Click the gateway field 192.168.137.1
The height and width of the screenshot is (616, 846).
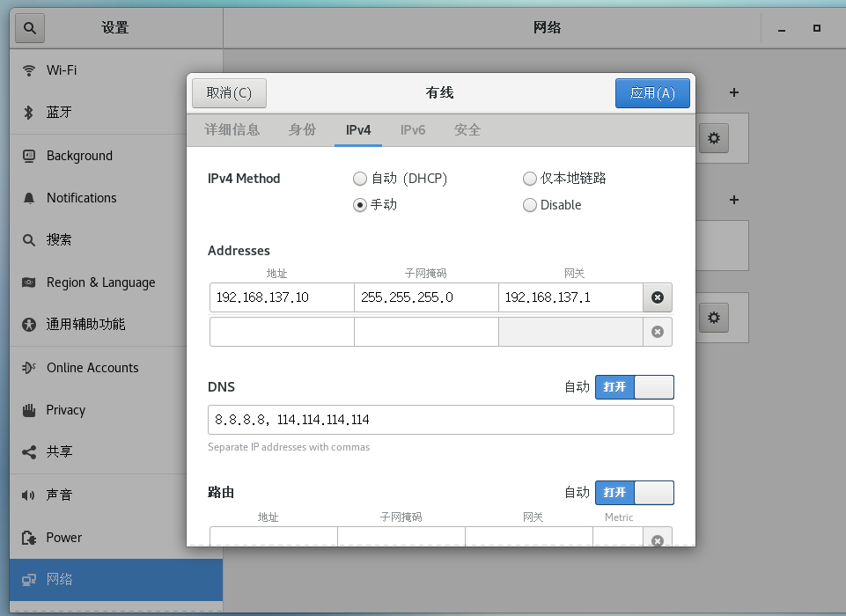coord(570,297)
